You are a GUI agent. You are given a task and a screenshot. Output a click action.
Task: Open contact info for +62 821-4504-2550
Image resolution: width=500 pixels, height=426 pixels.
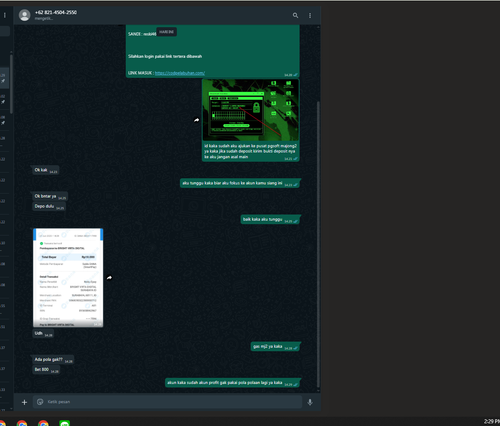tap(56, 12)
